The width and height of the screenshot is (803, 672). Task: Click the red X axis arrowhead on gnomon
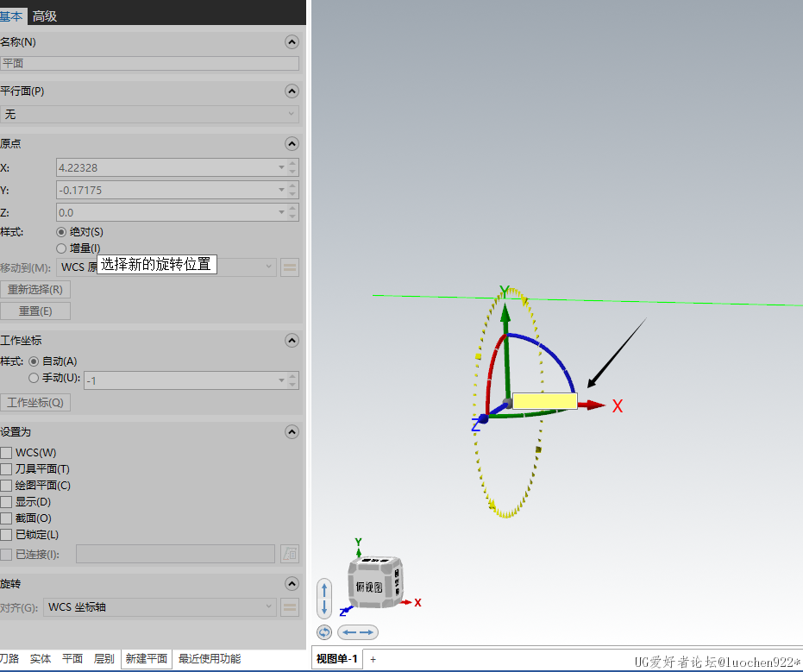pyautogui.click(x=595, y=405)
